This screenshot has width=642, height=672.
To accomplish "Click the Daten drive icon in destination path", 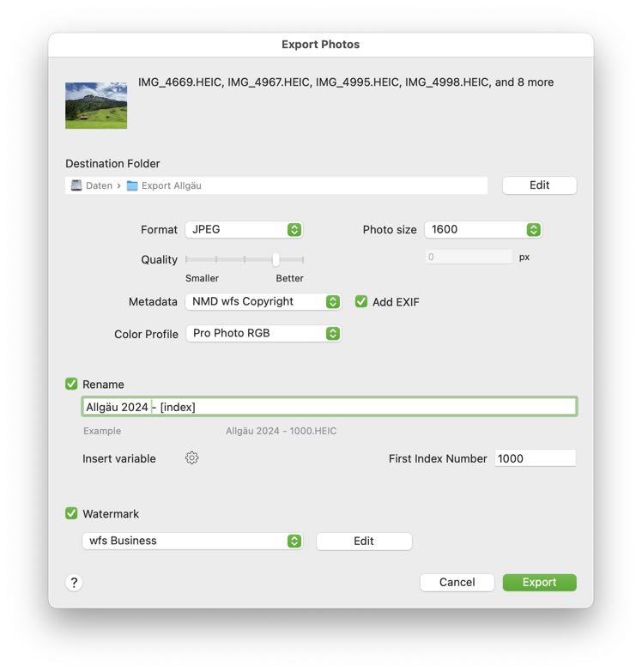I will tap(76, 185).
